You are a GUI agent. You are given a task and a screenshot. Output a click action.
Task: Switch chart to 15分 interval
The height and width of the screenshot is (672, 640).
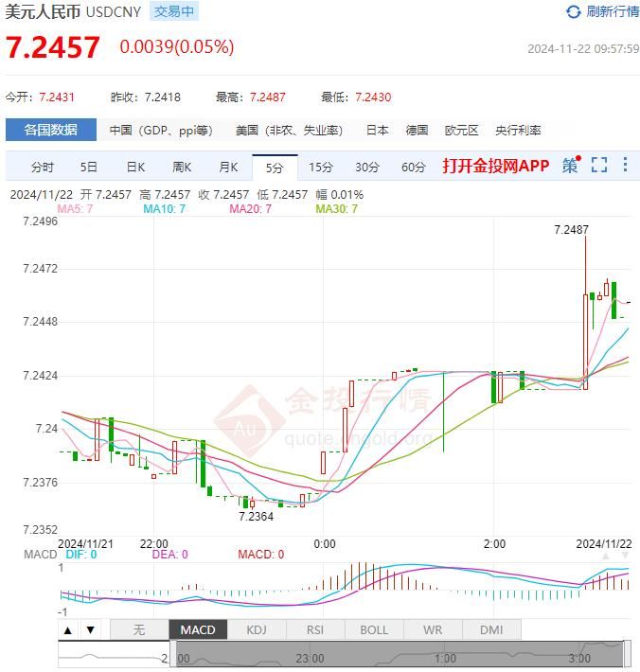click(321, 168)
